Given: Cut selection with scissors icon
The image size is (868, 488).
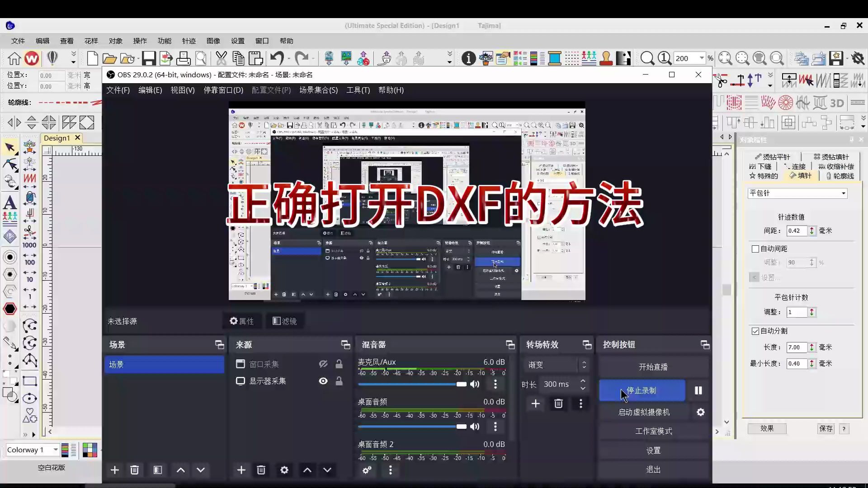Looking at the screenshot, I should tap(221, 58).
